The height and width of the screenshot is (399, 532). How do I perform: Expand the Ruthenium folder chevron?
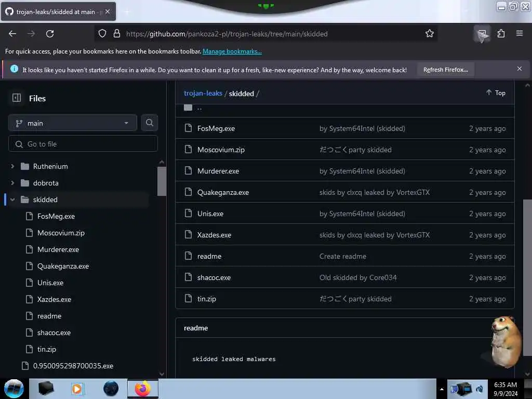[x=12, y=166]
